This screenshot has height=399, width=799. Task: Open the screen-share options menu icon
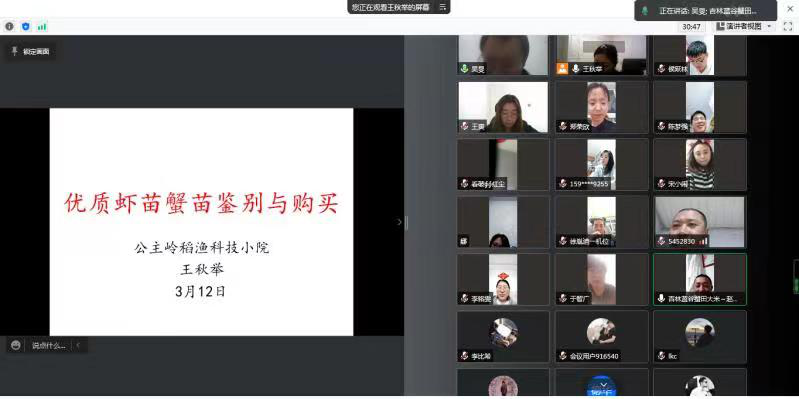coord(443,7)
